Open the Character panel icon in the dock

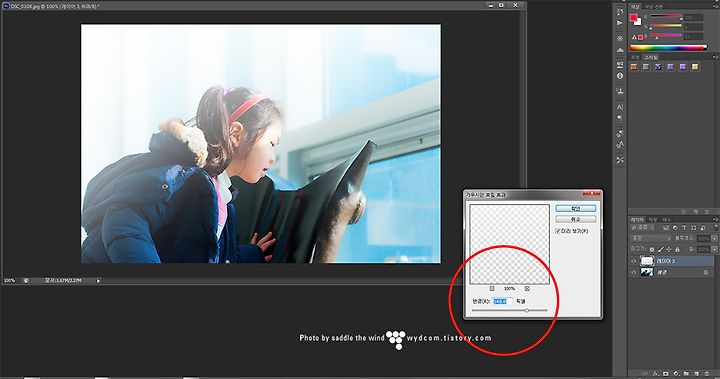click(x=620, y=107)
